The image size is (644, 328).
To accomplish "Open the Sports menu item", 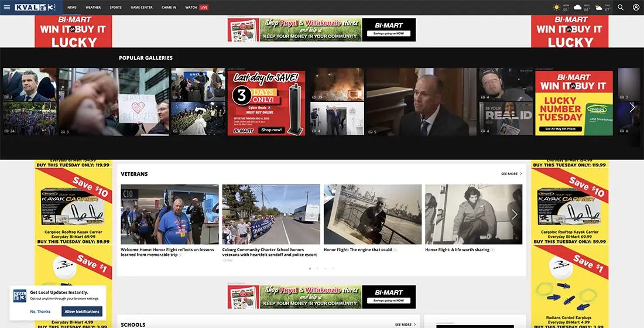I will (x=116, y=8).
